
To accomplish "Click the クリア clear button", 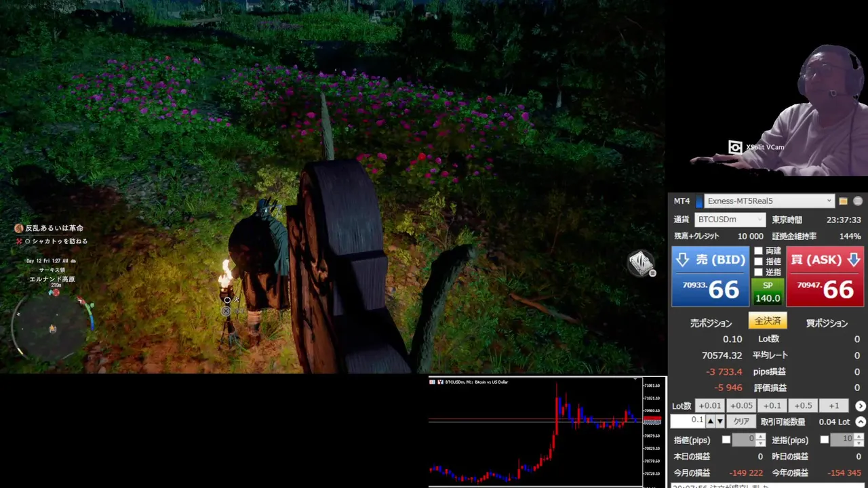I will (x=741, y=422).
